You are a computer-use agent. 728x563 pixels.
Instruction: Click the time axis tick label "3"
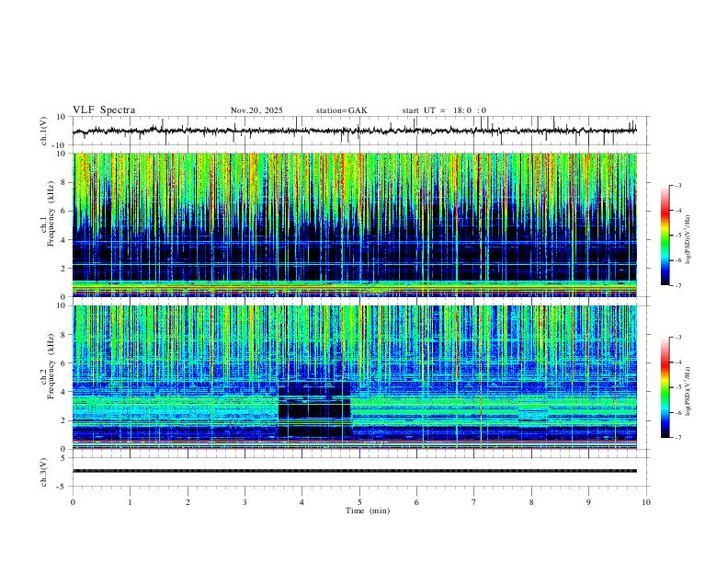[x=245, y=502]
